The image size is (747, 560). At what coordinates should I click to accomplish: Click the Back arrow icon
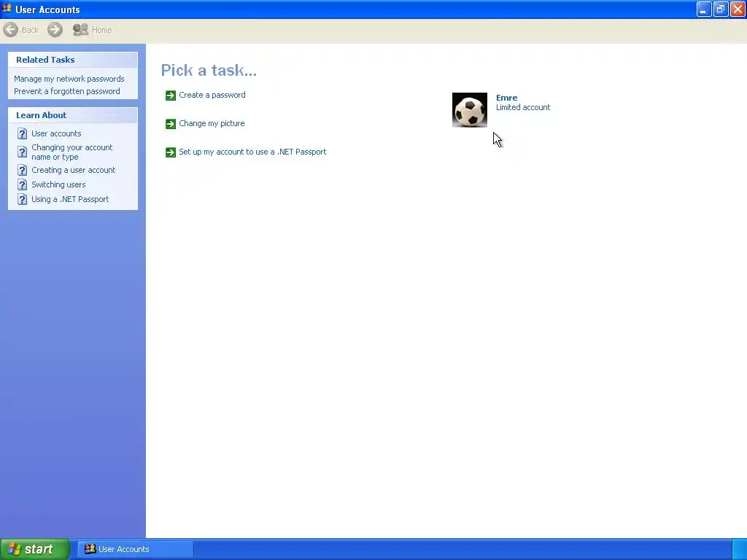click(x=10, y=29)
